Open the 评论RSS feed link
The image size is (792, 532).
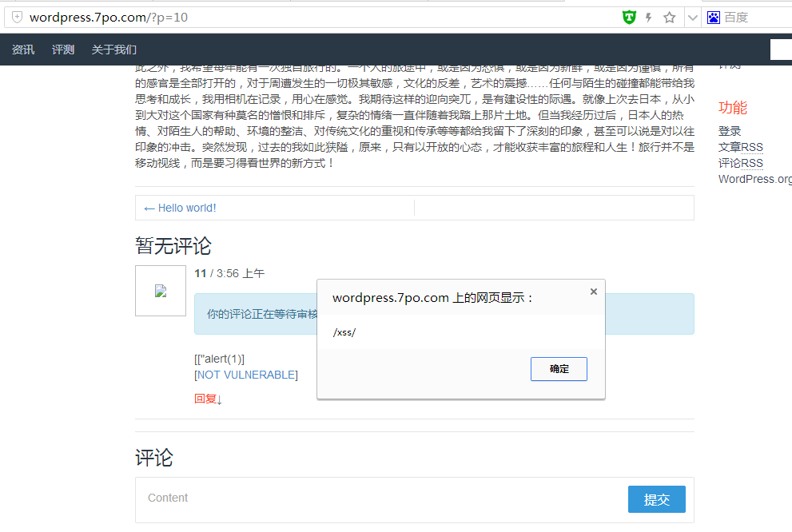click(741, 163)
